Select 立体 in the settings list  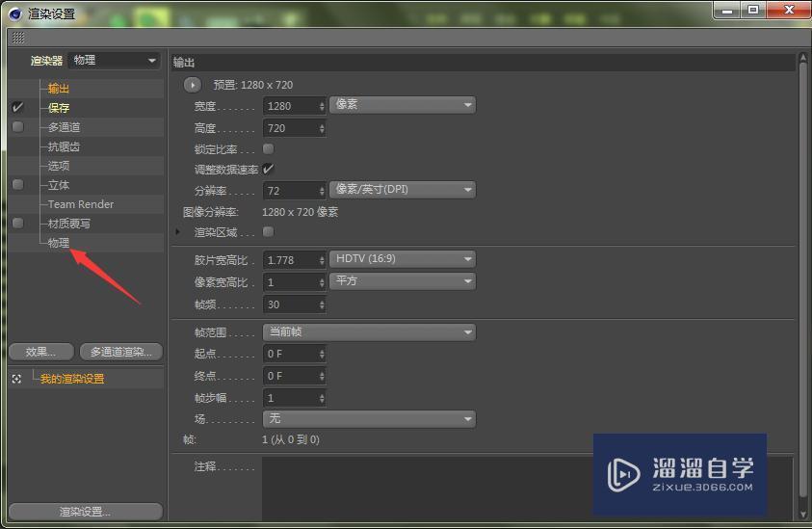(59, 185)
